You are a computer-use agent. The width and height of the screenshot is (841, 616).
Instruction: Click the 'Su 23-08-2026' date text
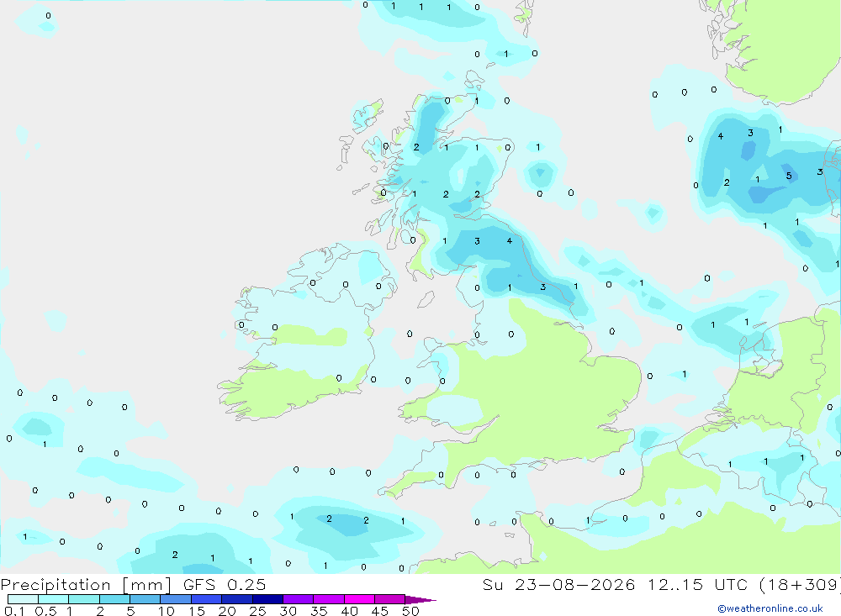pos(559,584)
